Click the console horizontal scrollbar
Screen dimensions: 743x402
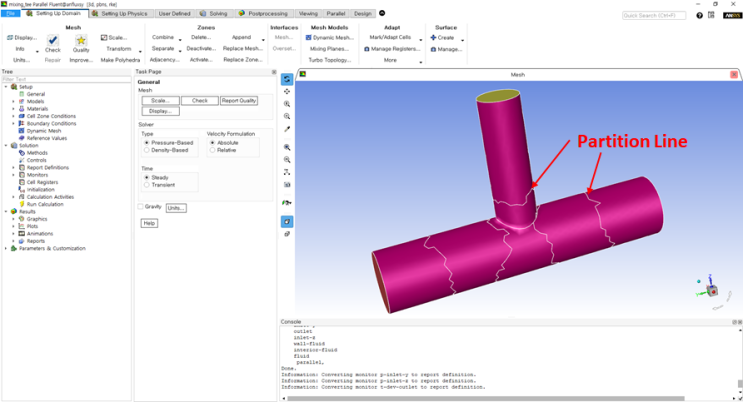(x=486, y=398)
